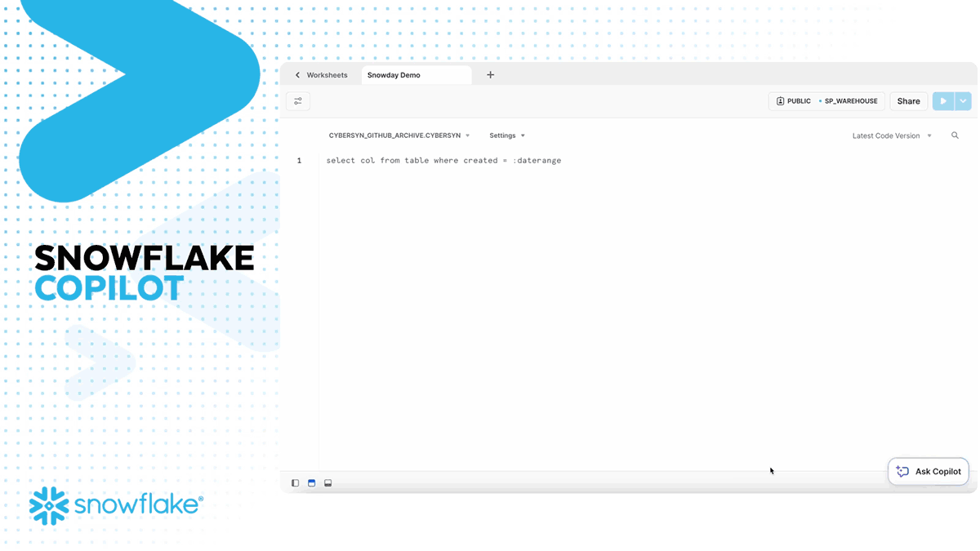Switch layout by toggling the highlighted pane icon
980x551 pixels.
311,482
